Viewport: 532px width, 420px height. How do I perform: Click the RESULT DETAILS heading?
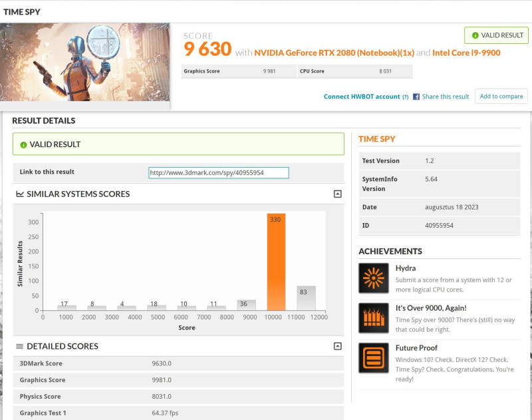pyautogui.click(x=44, y=120)
